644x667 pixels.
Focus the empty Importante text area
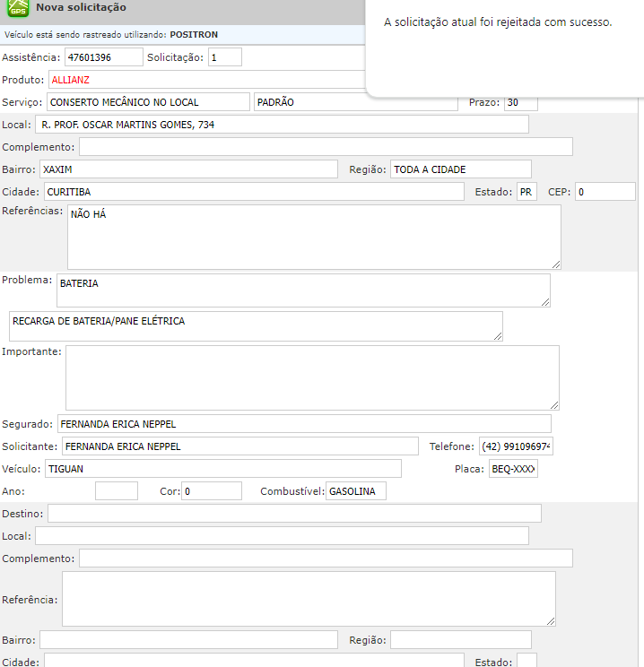[312, 377]
